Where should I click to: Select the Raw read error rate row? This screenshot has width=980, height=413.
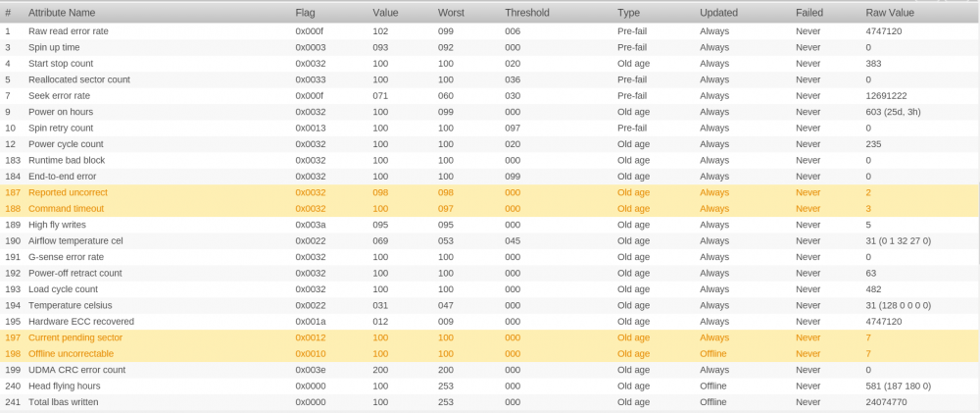(490, 31)
